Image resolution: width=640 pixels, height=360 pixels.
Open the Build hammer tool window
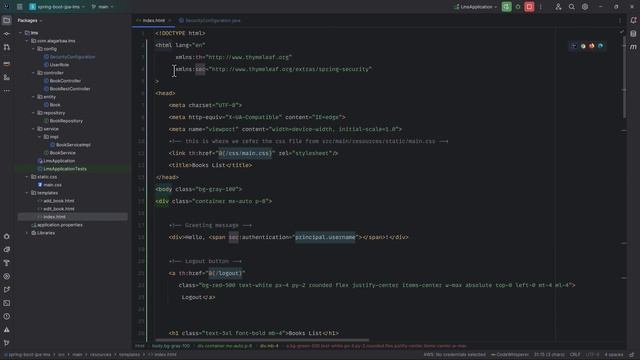7,263
